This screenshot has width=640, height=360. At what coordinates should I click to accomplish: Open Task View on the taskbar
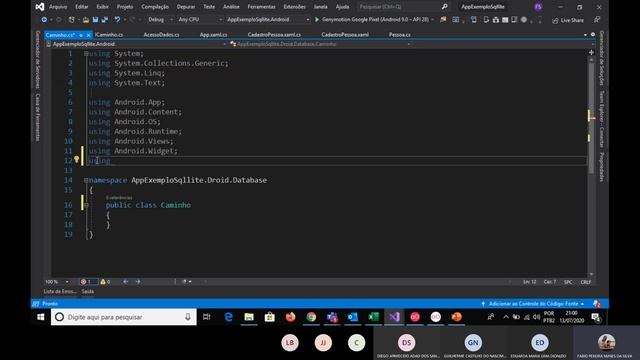tap(207, 317)
